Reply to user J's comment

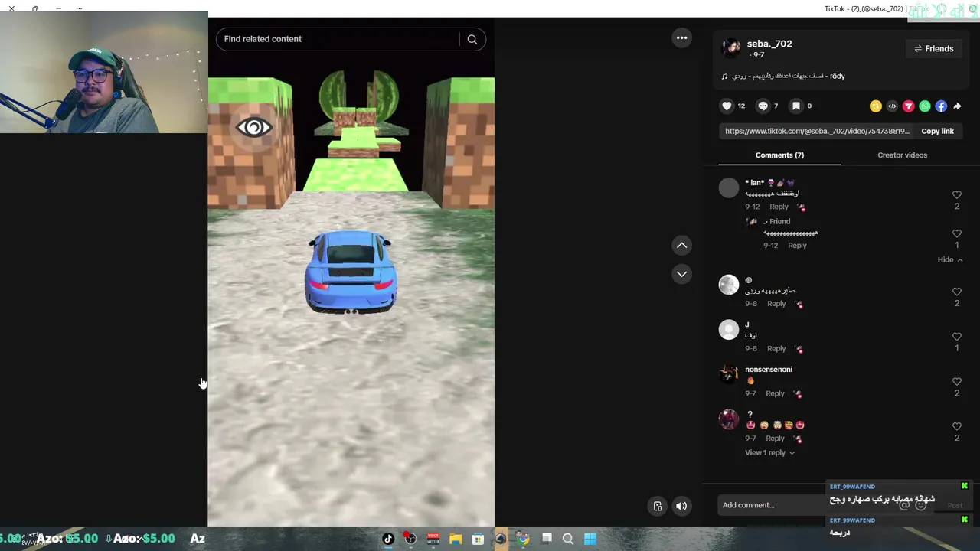(776, 348)
